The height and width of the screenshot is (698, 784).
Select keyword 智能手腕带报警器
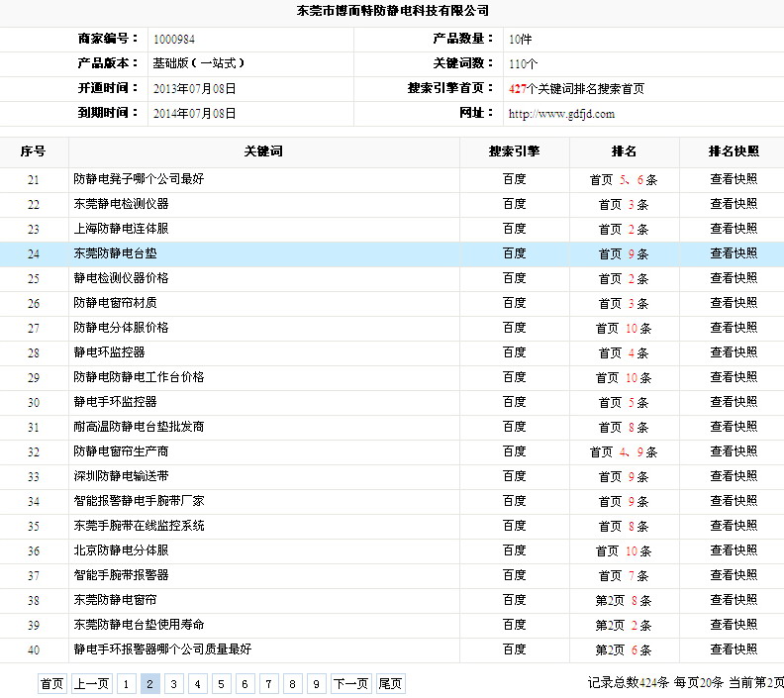tap(121, 575)
